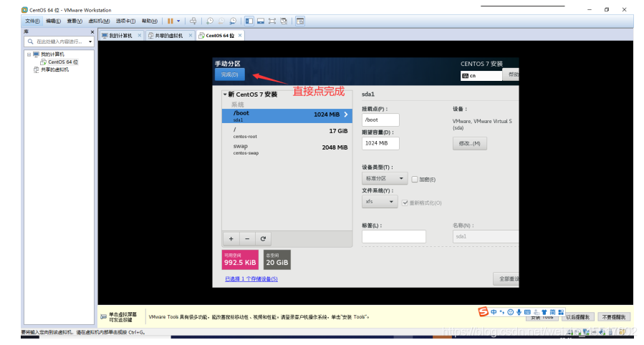644x345 pixels.
Task: Click the Unity mode toolbar icon
Action: [x=284, y=21]
